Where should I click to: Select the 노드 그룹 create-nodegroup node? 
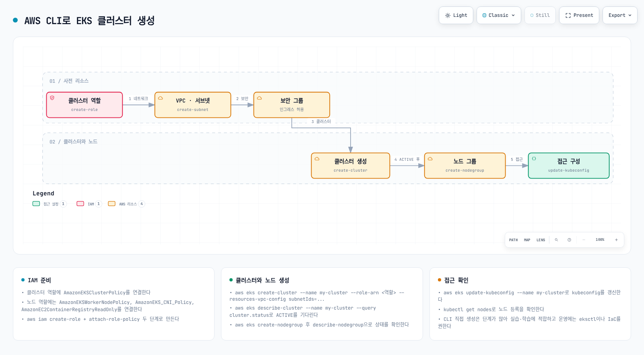[x=465, y=166]
